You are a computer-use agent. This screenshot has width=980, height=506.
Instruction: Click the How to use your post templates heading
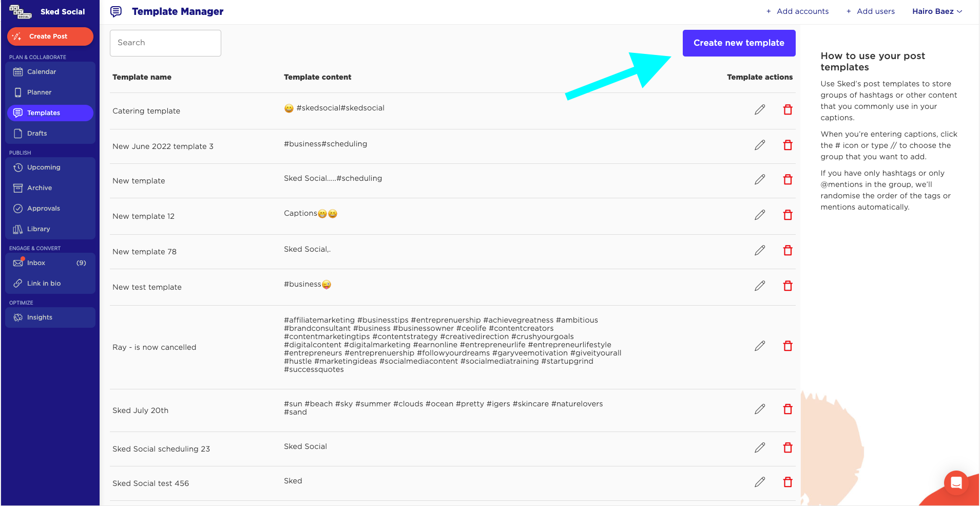(873, 62)
